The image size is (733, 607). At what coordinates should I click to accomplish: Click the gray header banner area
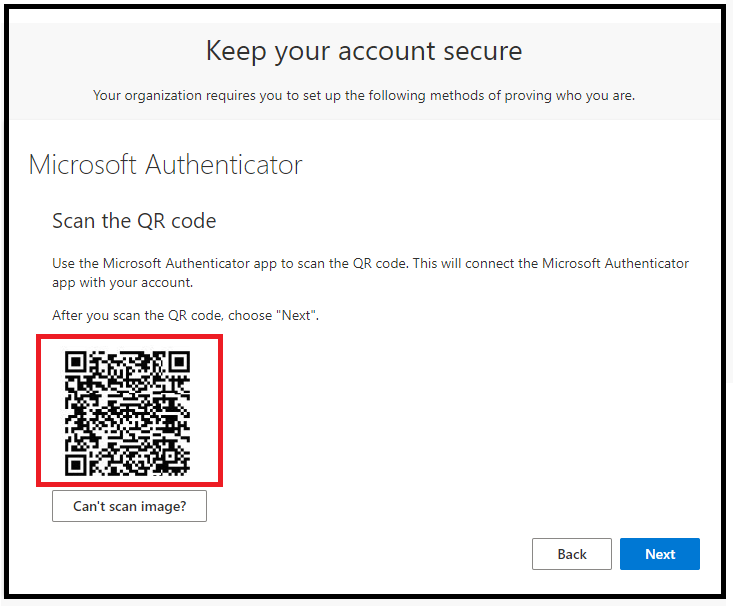[365, 71]
